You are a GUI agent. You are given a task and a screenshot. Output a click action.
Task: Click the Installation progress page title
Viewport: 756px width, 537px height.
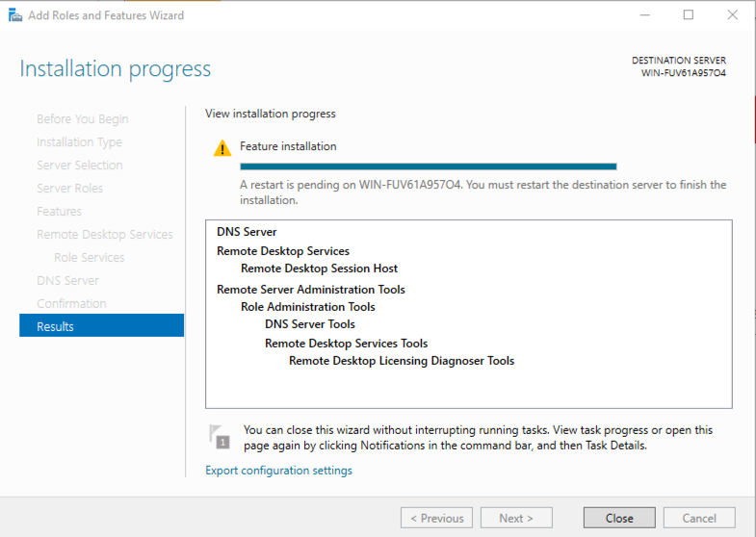pyautogui.click(x=116, y=68)
